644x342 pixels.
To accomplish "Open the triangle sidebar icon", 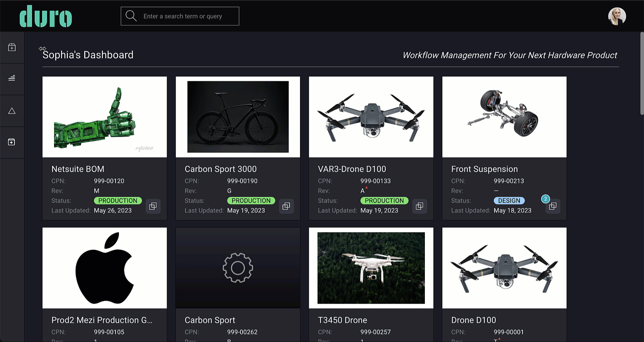I will click(12, 111).
